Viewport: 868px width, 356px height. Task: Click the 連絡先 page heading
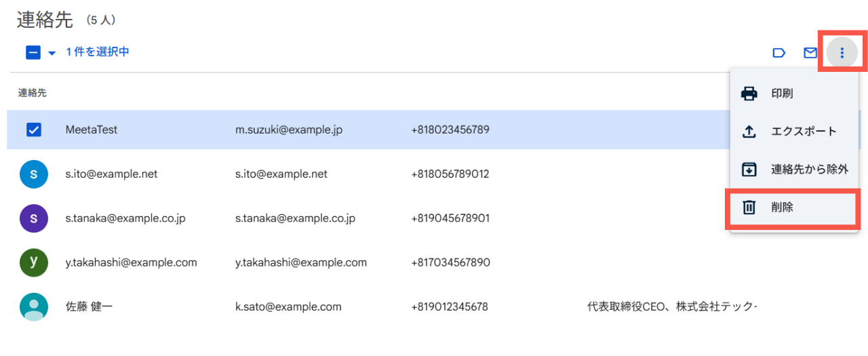[45, 20]
